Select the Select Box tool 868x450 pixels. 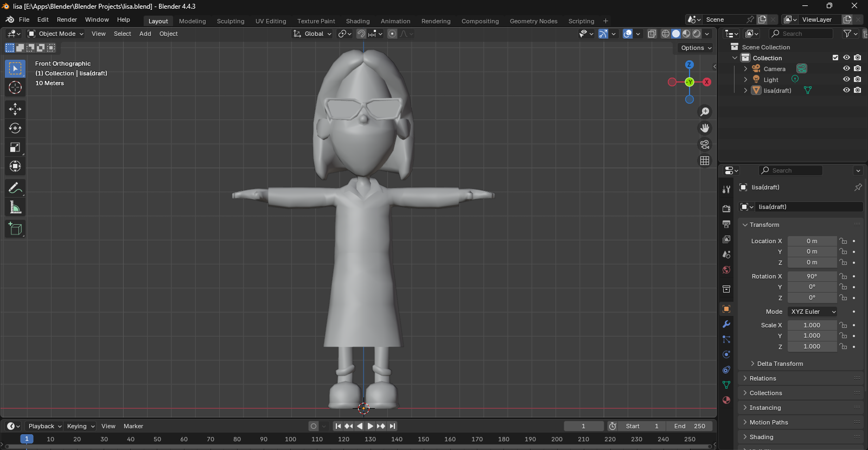[x=15, y=68]
